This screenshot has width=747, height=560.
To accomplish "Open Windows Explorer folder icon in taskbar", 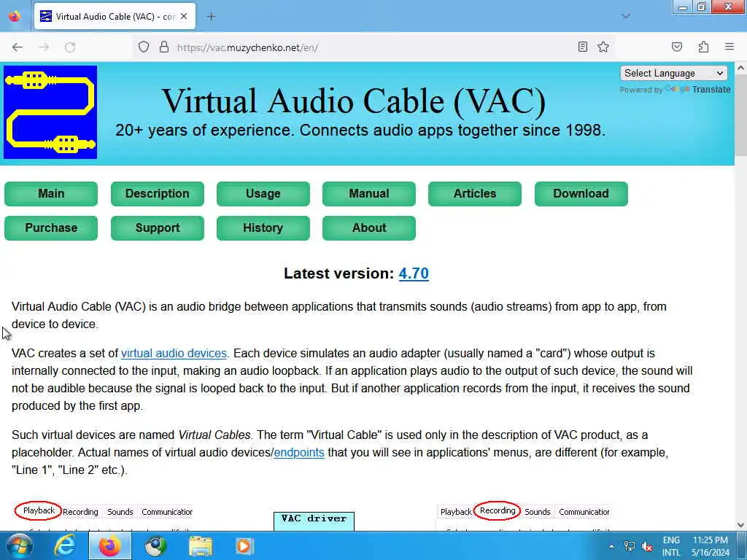I will point(201,545).
